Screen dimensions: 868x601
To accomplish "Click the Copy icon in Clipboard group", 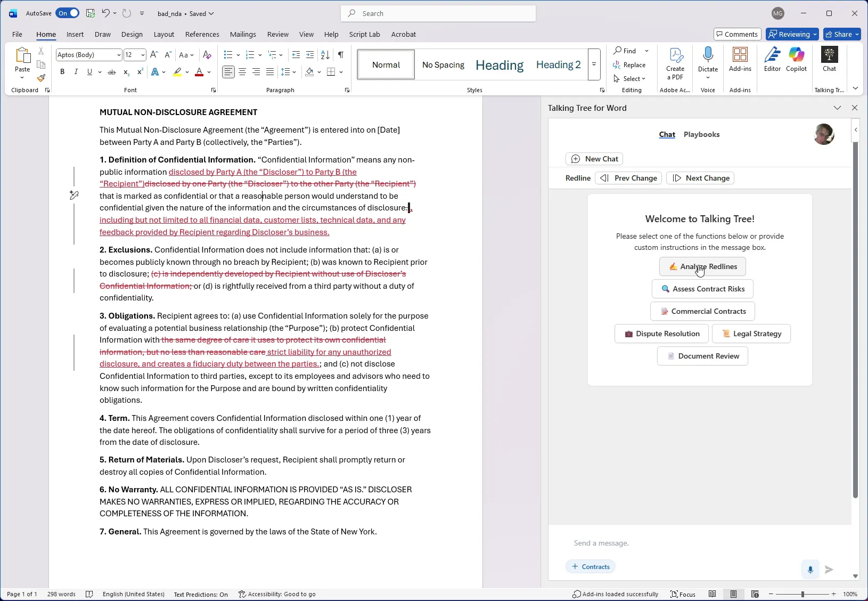I will 41,65.
